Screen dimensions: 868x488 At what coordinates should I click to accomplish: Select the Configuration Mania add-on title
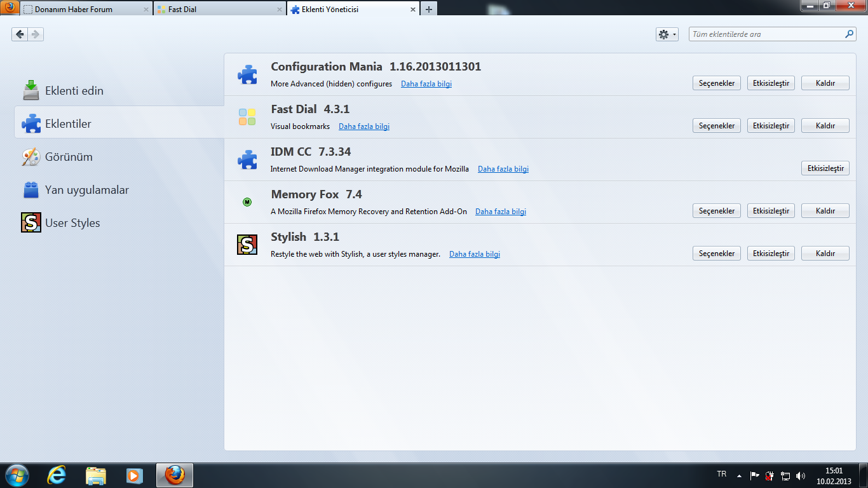tap(327, 67)
